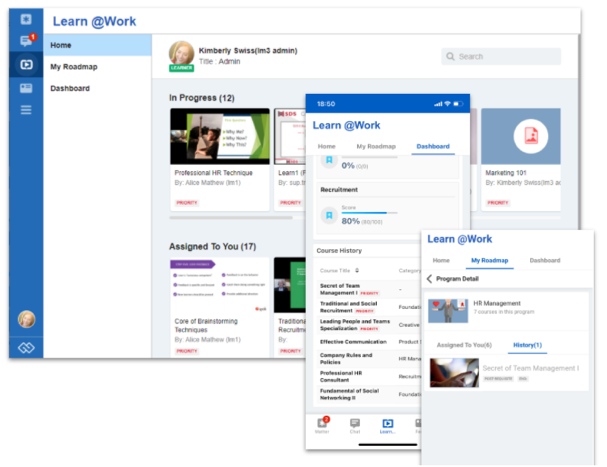Switch to Dashboard tab in the phone view
The height and width of the screenshot is (467, 607).
tap(433, 146)
